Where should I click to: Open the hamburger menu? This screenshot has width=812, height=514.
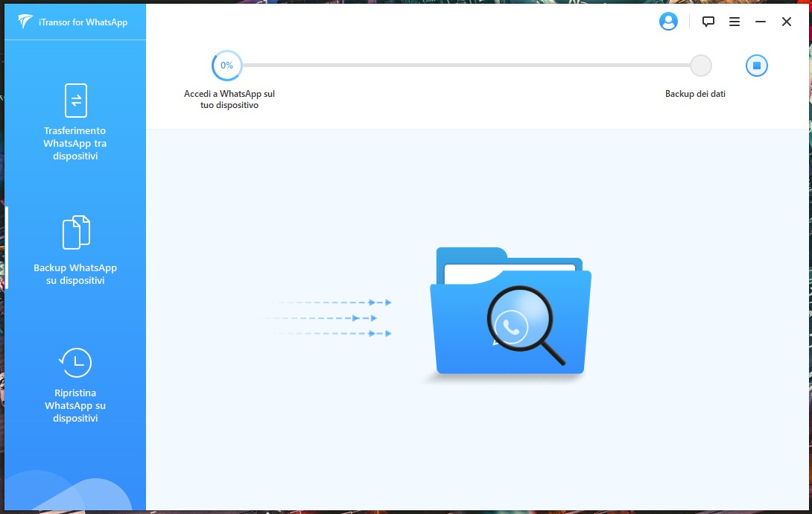tap(735, 22)
